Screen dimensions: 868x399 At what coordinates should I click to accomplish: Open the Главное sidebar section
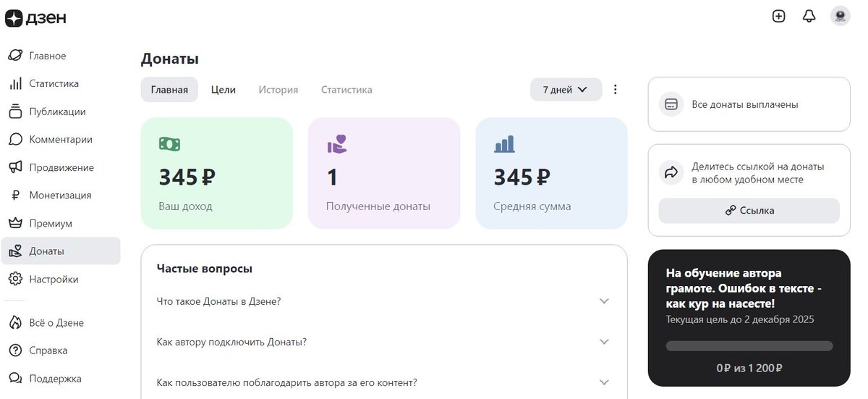click(x=61, y=56)
